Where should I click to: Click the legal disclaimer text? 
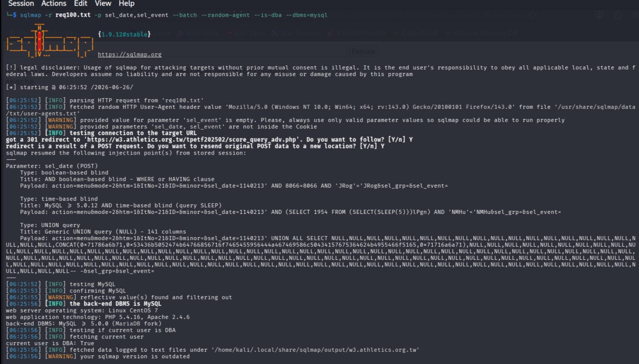point(321,71)
